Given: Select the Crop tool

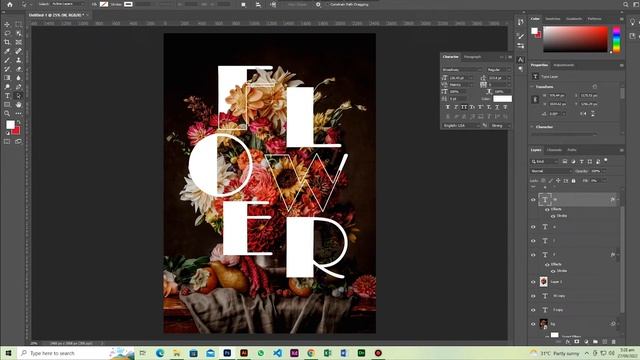Looking at the screenshot, I should [7, 42].
